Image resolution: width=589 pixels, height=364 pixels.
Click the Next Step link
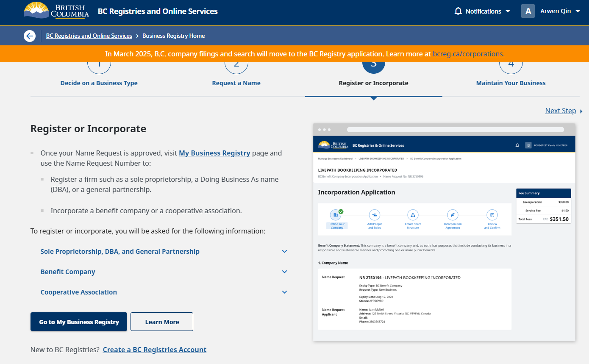point(561,111)
